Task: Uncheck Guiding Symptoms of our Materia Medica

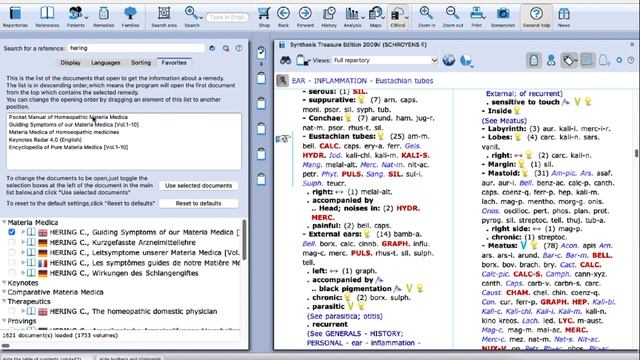Action: tap(11, 232)
